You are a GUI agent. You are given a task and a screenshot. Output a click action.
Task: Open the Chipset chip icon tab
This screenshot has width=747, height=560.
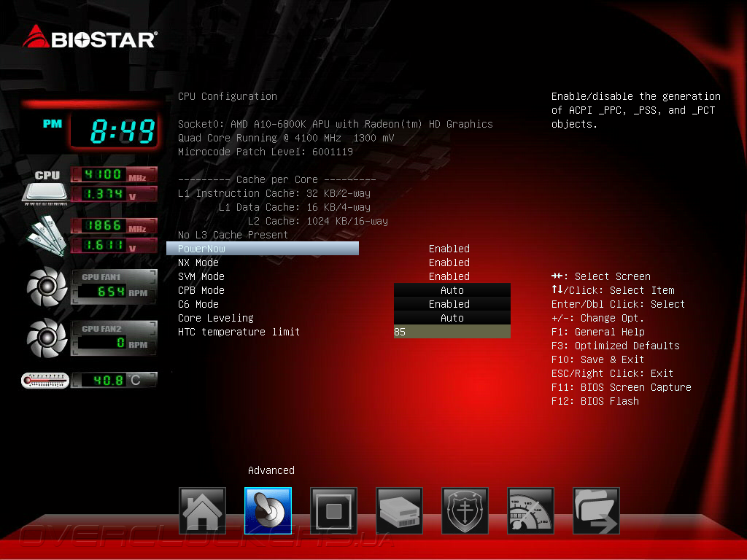(333, 511)
